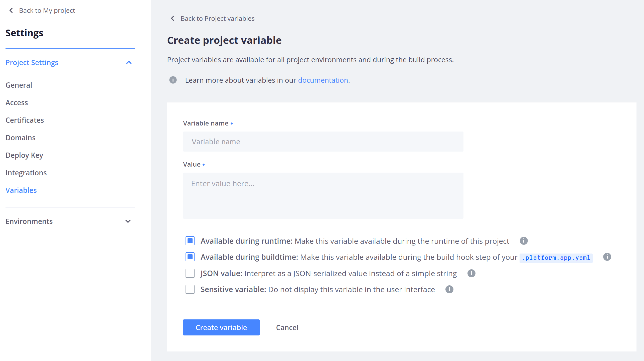Click the info icon beside JSON value option
Viewport: 644px width, 361px height.
tap(471, 273)
